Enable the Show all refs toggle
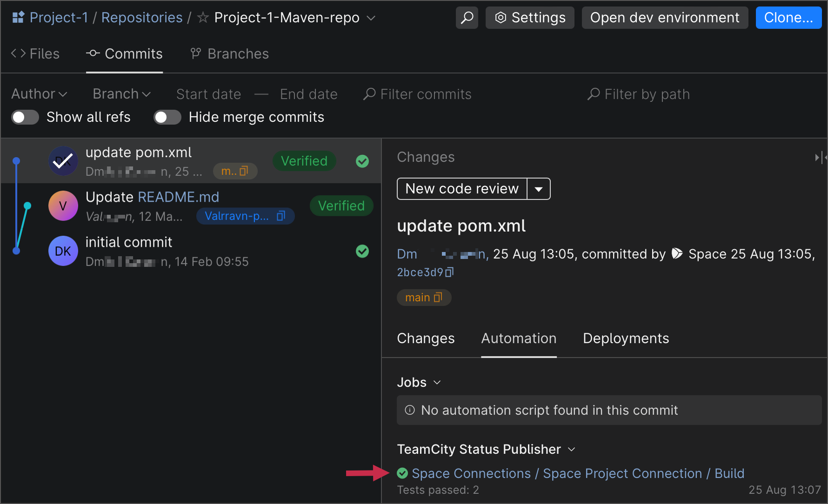This screenshot has width=828, height=504. 25,117
